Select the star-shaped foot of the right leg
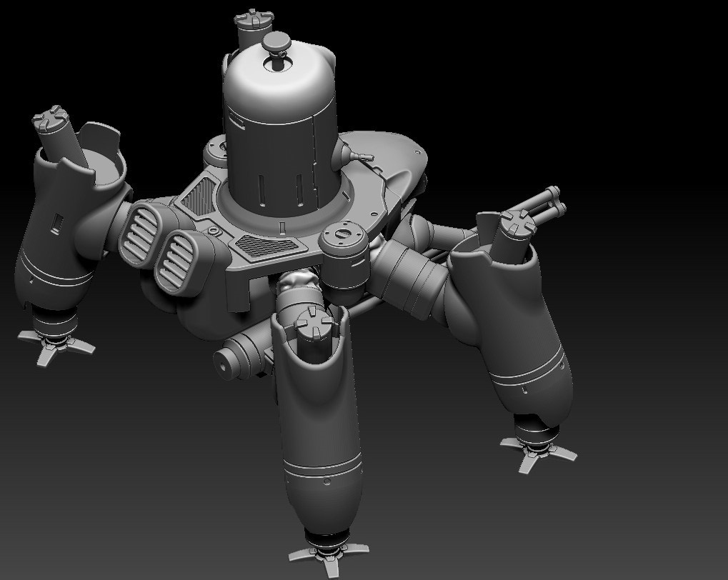728x580 pixels. [538, 451]
